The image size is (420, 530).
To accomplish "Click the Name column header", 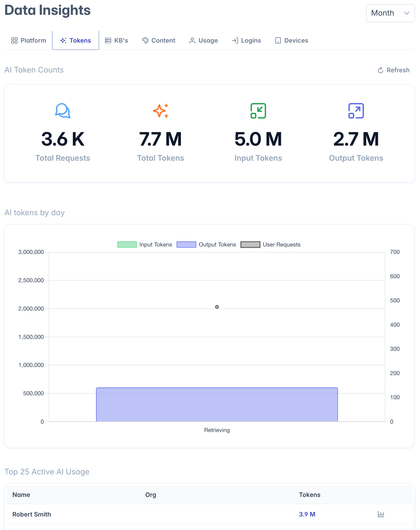I will 21,495.
